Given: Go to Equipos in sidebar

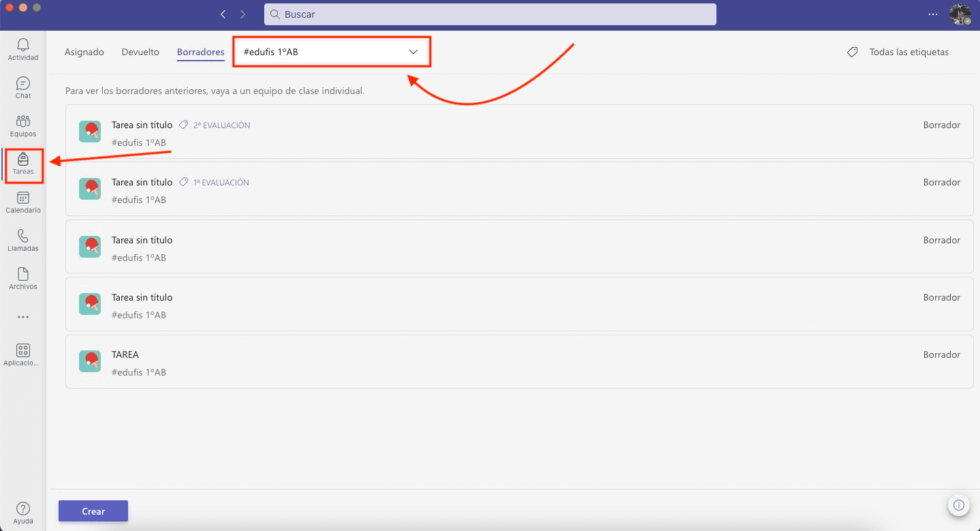Looking at the screenshot, I should (x=22, y=125).
